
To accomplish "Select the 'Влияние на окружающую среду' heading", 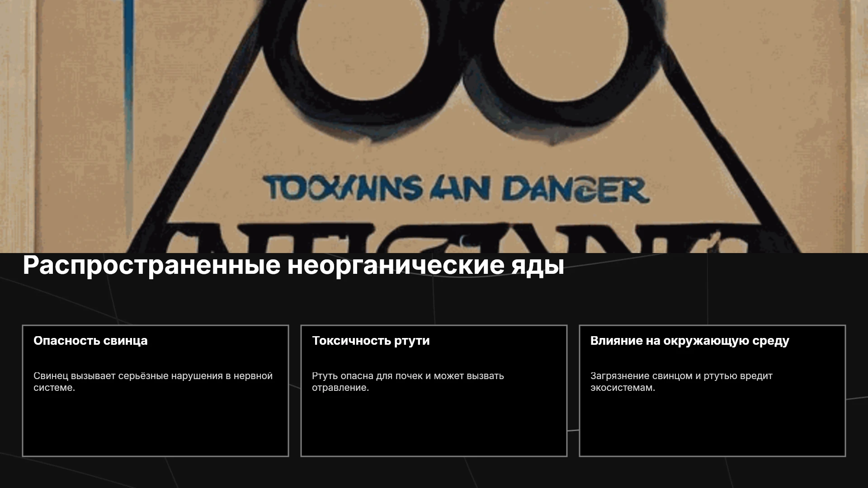I will (x=689, y=341).
